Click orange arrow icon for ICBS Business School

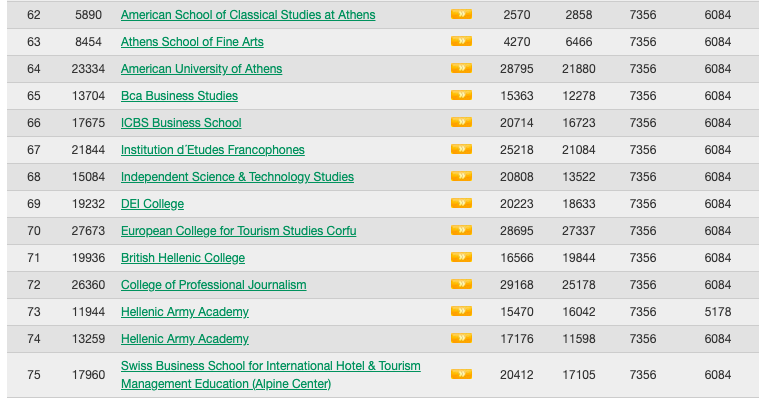(461, 122)
